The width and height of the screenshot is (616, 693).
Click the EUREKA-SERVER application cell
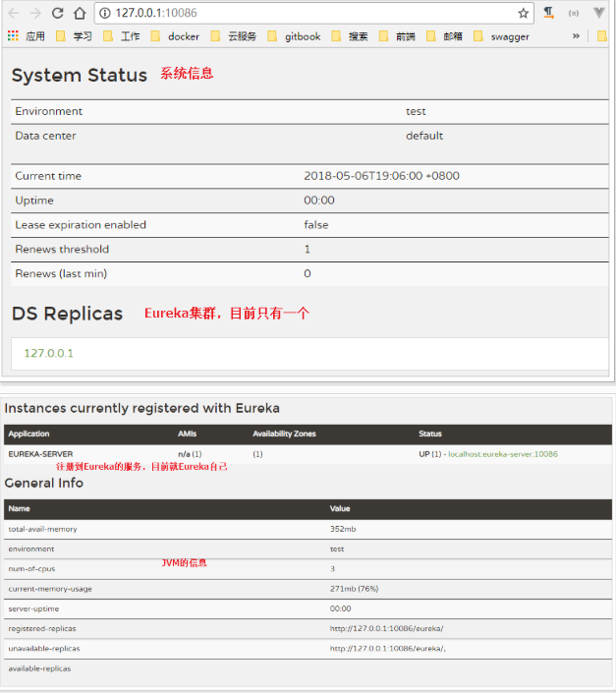pos(40,454)
